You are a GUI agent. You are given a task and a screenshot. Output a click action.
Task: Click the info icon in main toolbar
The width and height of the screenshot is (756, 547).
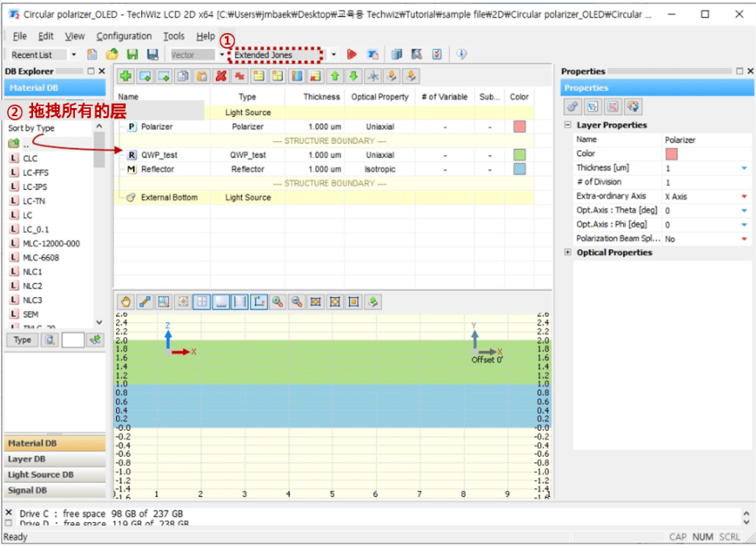click(x=461, y=54)
